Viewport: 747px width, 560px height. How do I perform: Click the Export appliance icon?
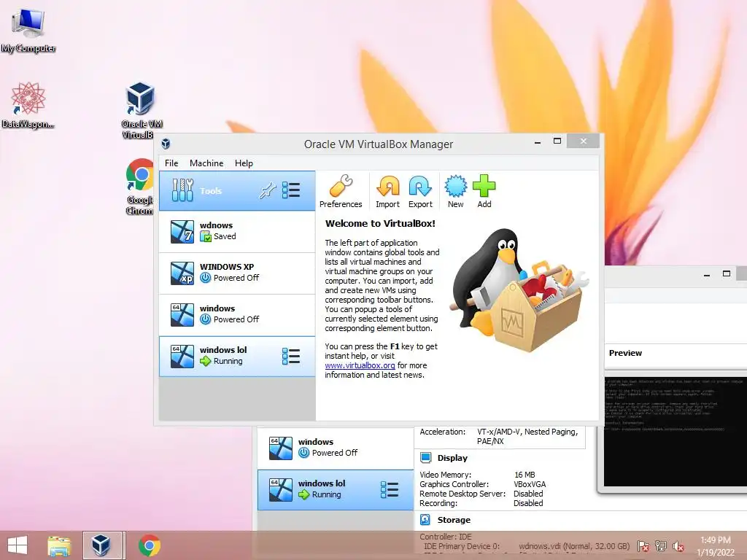coord(420,192)
